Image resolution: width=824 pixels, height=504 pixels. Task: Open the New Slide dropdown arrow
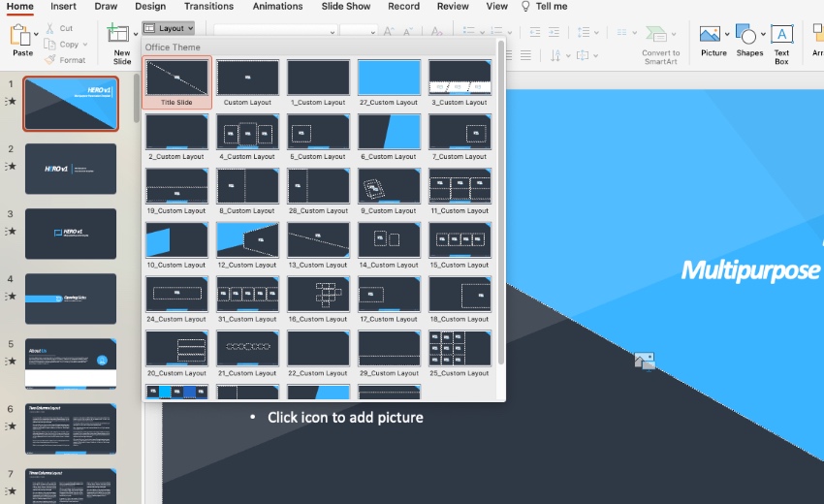click(x=136, y=34)
